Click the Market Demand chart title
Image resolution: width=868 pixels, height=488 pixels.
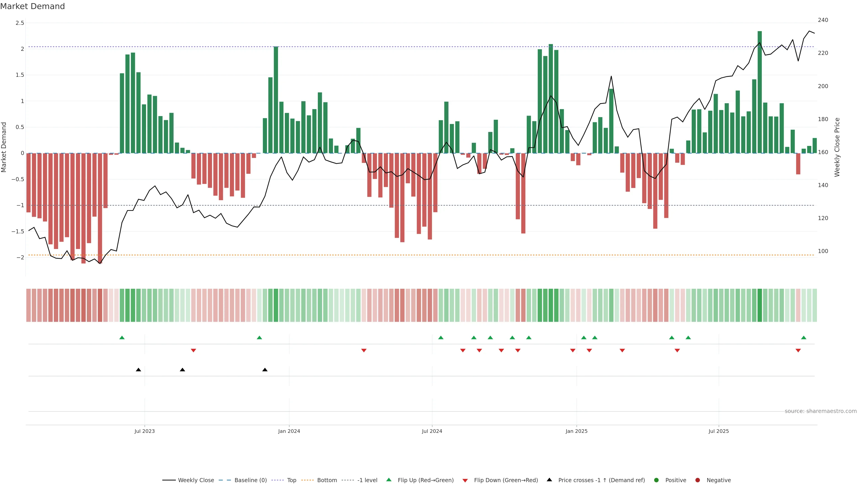[x=32, y=6]
